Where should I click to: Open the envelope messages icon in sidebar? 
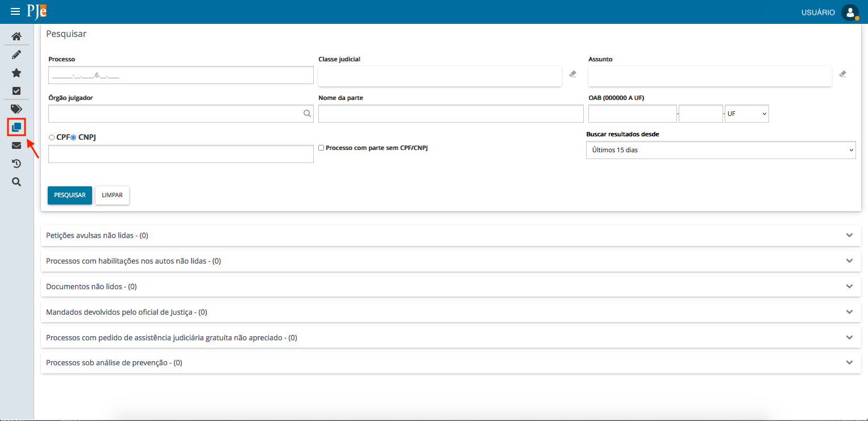(16, 145)
